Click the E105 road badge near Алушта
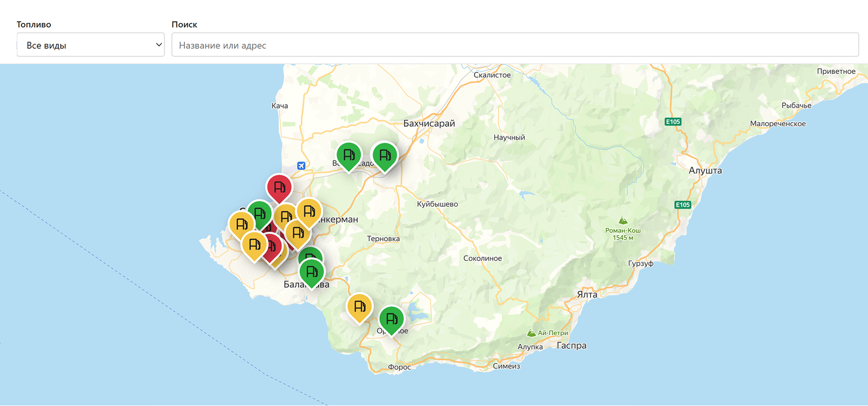 pos(684,205)
